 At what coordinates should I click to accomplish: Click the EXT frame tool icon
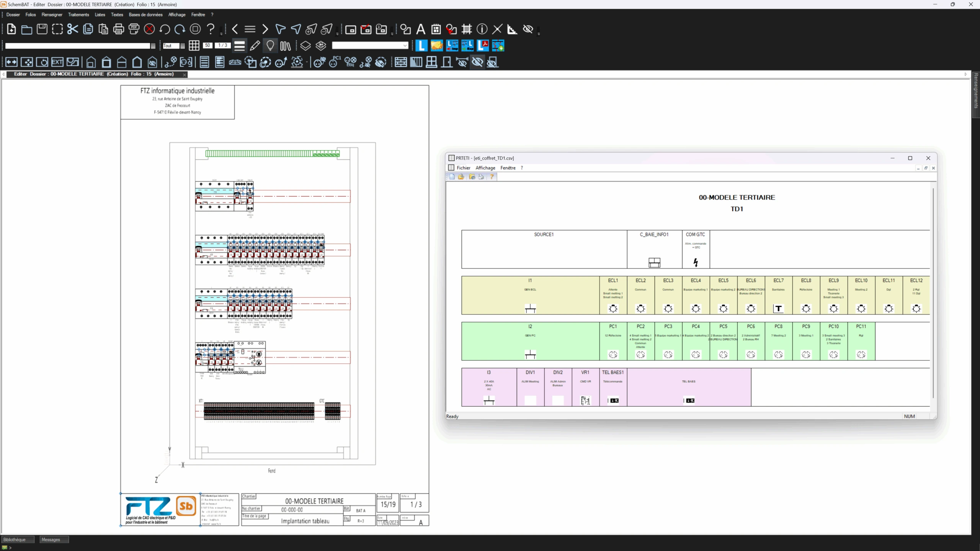57,62
